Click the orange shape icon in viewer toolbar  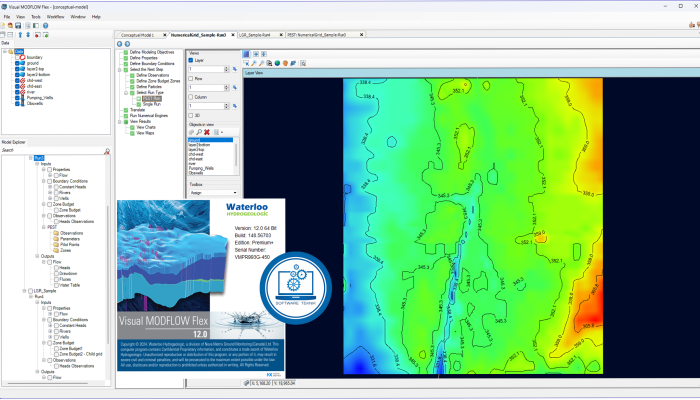285,63
